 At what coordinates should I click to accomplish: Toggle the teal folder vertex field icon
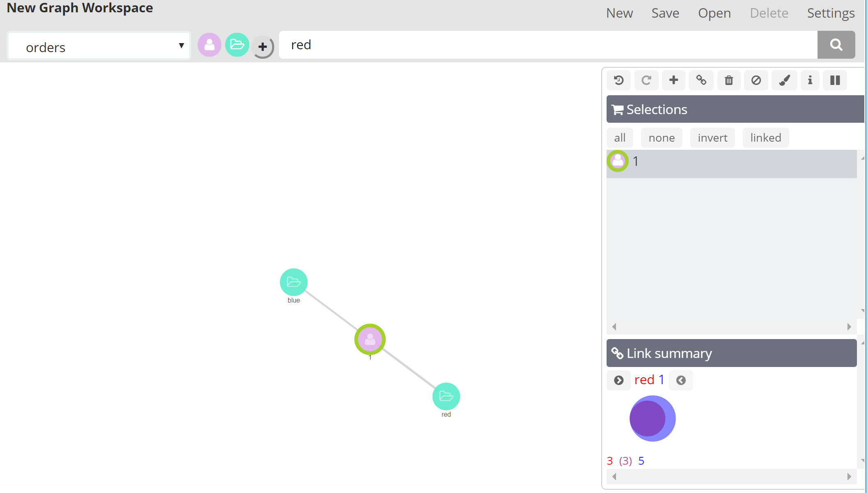237,45
